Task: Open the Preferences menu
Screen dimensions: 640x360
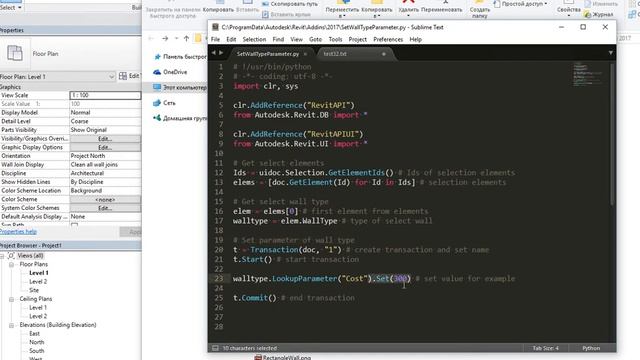Action: [388, 40]
